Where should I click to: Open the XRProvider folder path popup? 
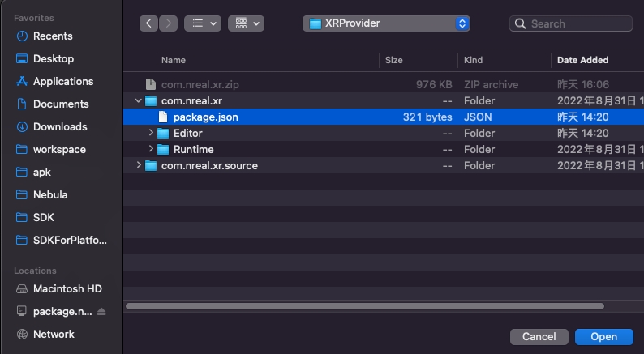click(x=386, y=23)
